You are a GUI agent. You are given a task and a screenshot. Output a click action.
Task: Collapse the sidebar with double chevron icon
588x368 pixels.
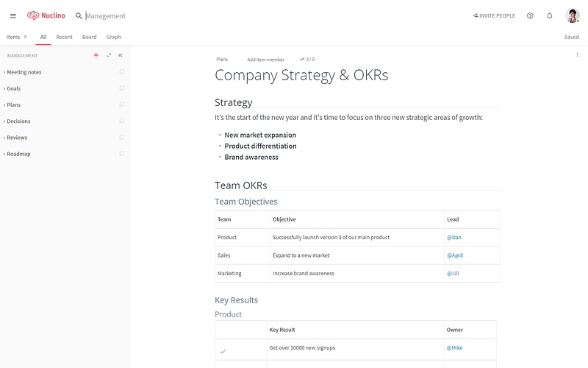click(x=121, y=55)
